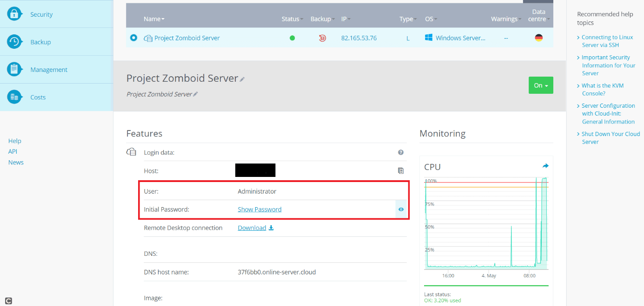Click the Login data server icon
644x306 pixels.
click(132, 152)
